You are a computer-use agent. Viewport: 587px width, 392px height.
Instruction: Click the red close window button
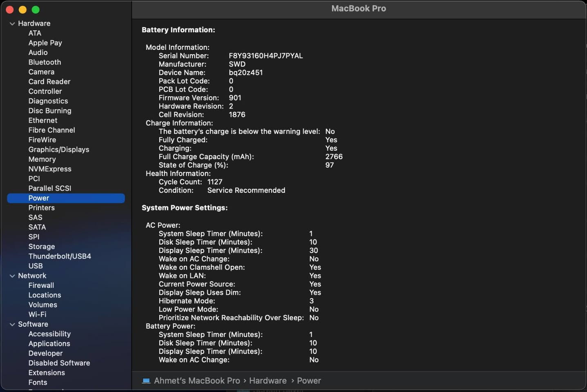[10, 9]
